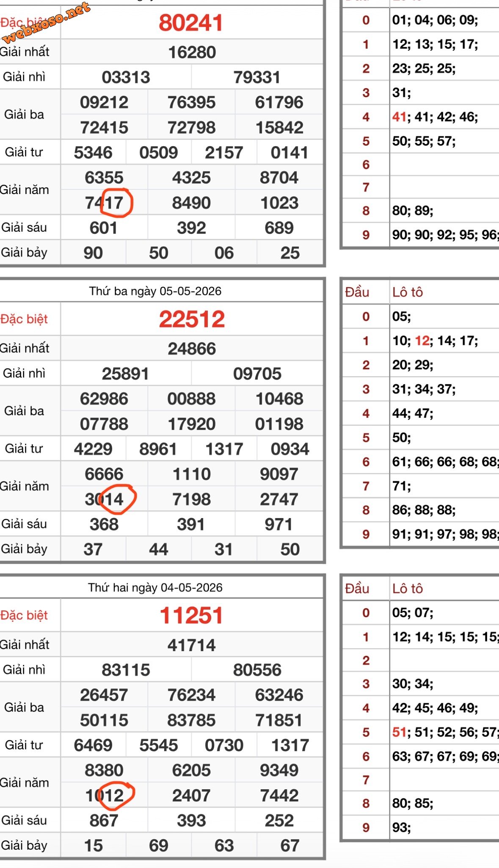Screen dimensions: 499x868
Task: Select sixth prize number 601
Action: tap(104, 228)
